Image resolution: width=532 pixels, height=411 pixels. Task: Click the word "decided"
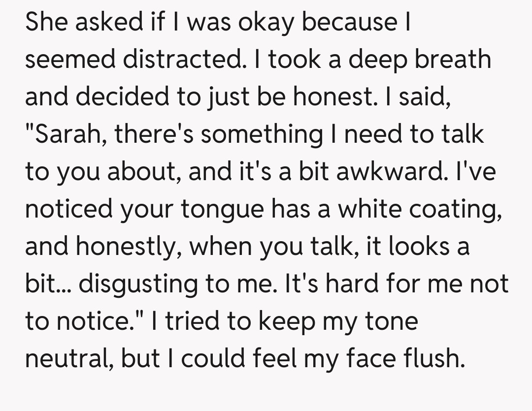pyautogui.click(x=125, y=96)
